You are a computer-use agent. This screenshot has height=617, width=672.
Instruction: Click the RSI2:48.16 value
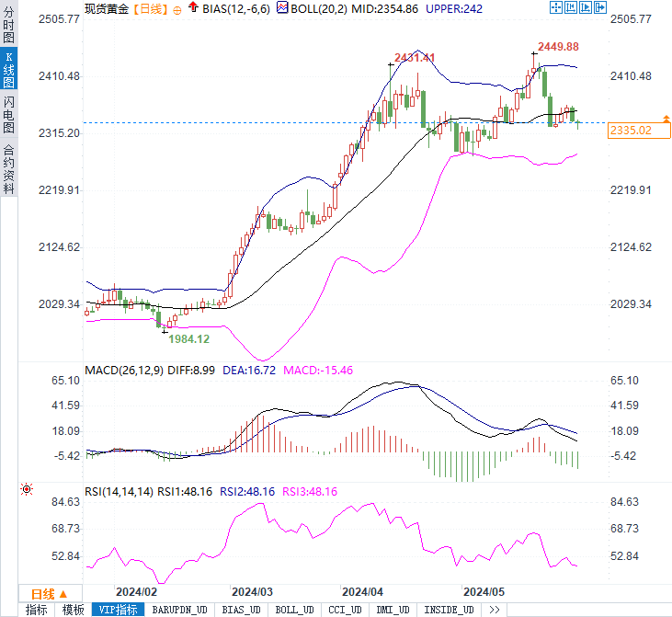point(247,491)
